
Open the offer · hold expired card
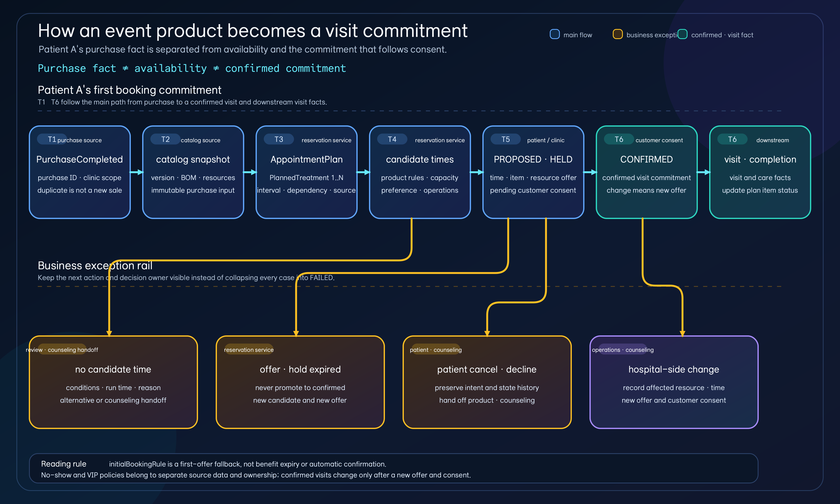point(300,382)
